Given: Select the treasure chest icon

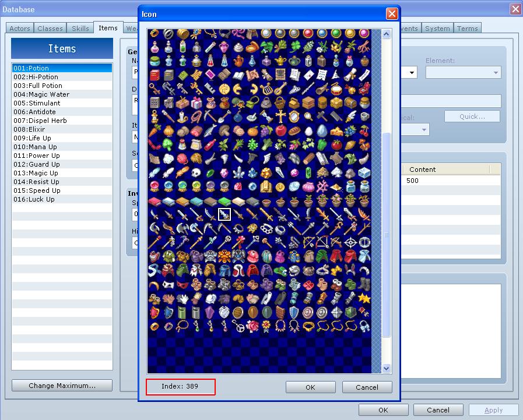Looking at the screenshot, I should (350, 103).
